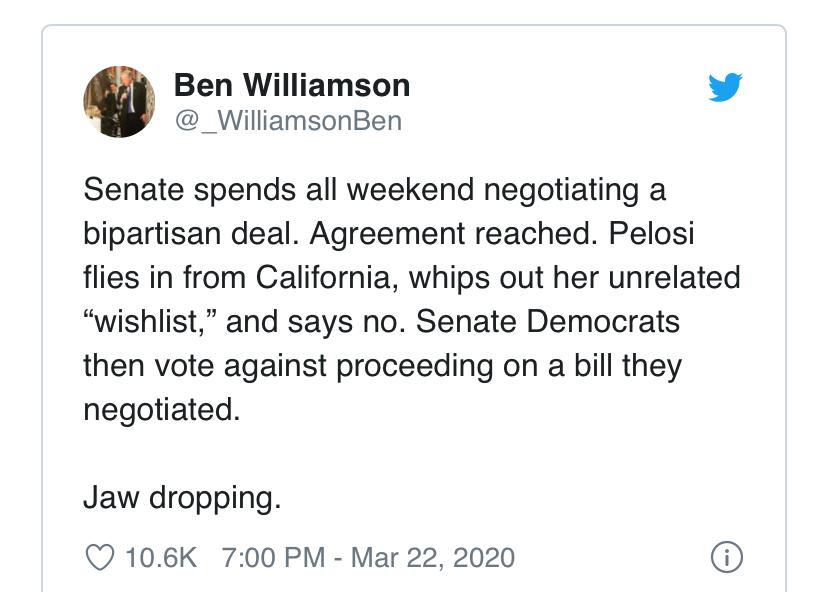Image resolution: width=828 pixels, height=592 pixels.
Task: Click the phrase "Agreement reached." in the tweet
Action: (x=454, y=234)
